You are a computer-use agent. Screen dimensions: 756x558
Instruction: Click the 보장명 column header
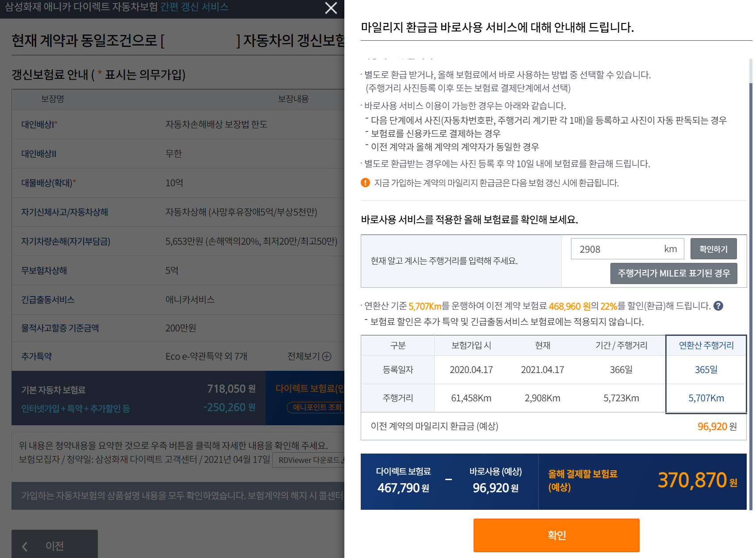click(x=53, y=99)
